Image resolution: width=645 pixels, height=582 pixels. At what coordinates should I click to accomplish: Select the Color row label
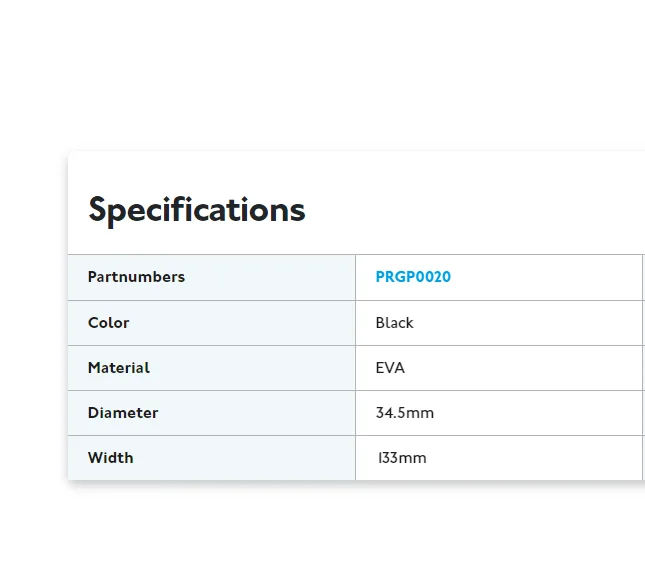(109, 323)
